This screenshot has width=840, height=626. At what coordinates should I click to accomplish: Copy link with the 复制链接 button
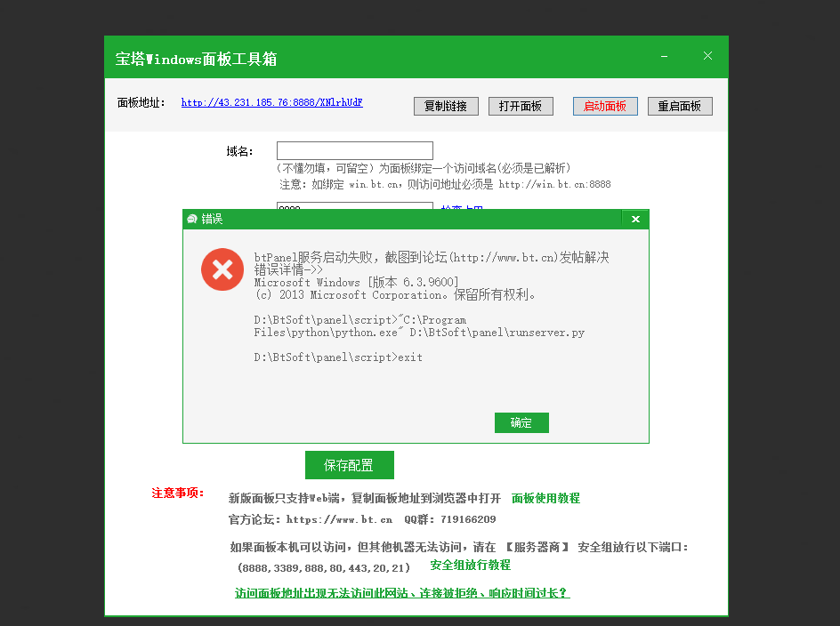(446, 106)
